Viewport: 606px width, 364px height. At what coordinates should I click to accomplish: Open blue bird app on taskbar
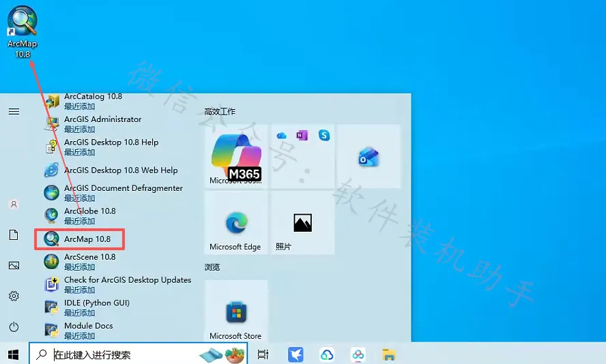tap(295, 354)
